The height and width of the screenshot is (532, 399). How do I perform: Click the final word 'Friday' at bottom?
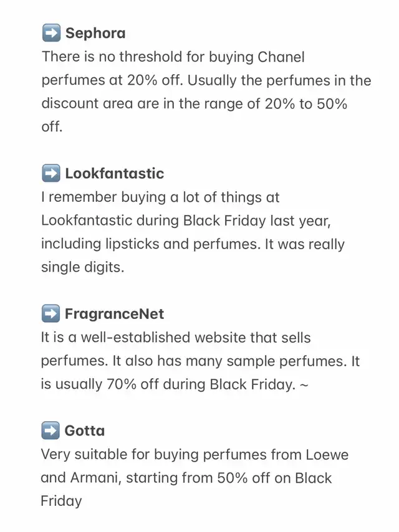point(61,501)
